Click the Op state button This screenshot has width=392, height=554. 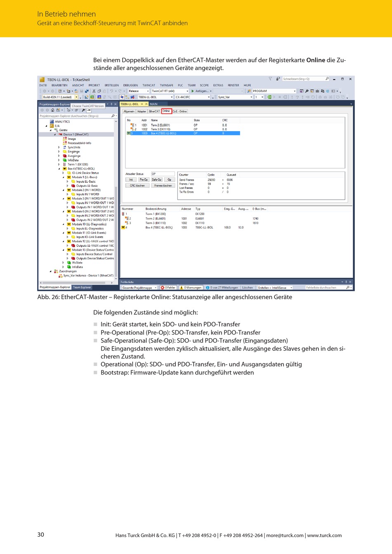169,180
